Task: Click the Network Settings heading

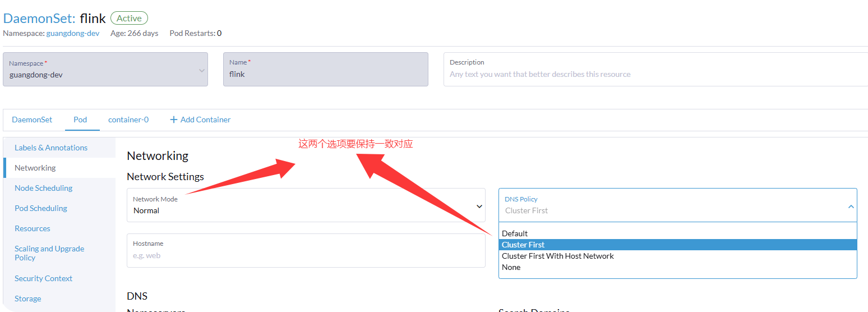Action: (165, 176)
